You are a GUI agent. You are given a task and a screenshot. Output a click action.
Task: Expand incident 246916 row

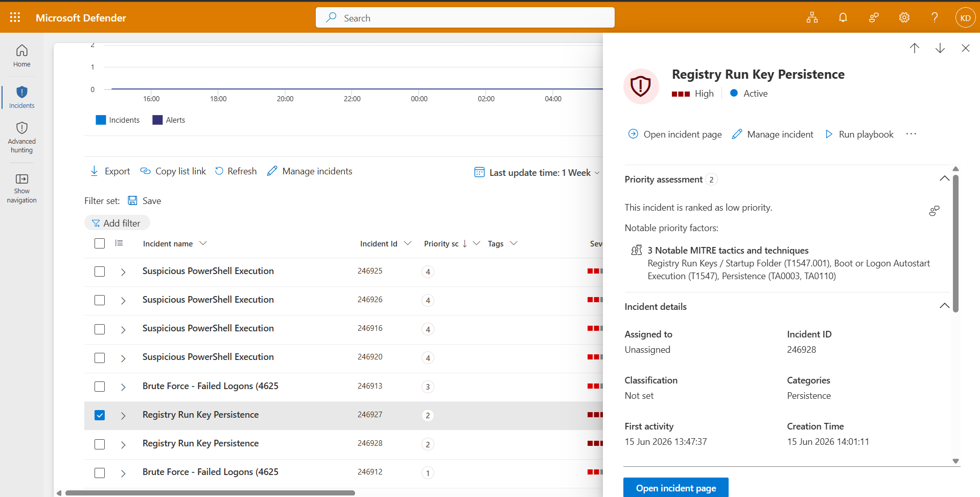[123, 330]
